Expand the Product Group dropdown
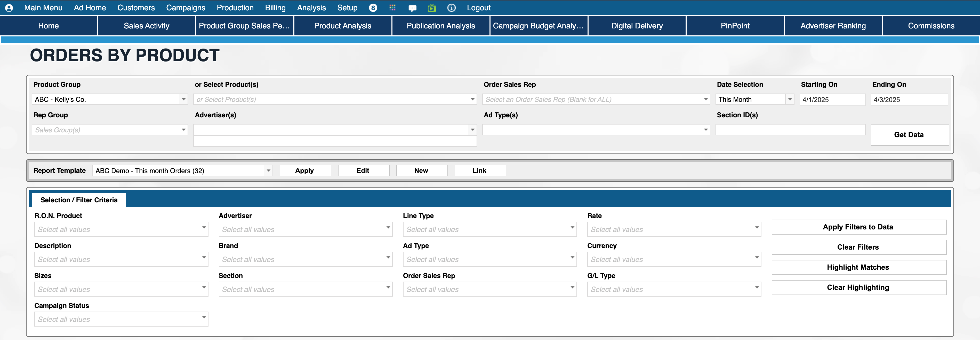 183,99
